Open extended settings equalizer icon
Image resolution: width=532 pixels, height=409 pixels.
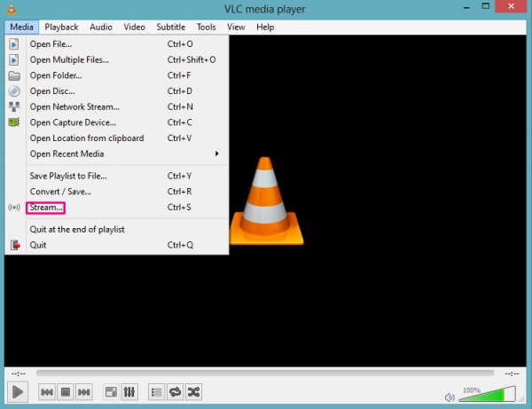click(129, 392)
